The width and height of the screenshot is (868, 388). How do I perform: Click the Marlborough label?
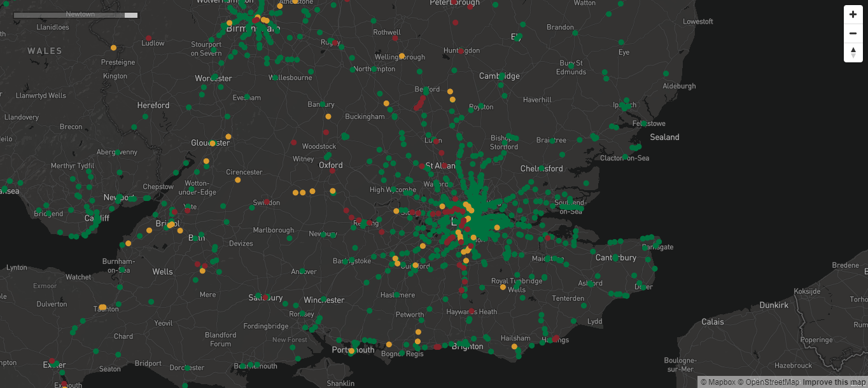coord(274,230)
